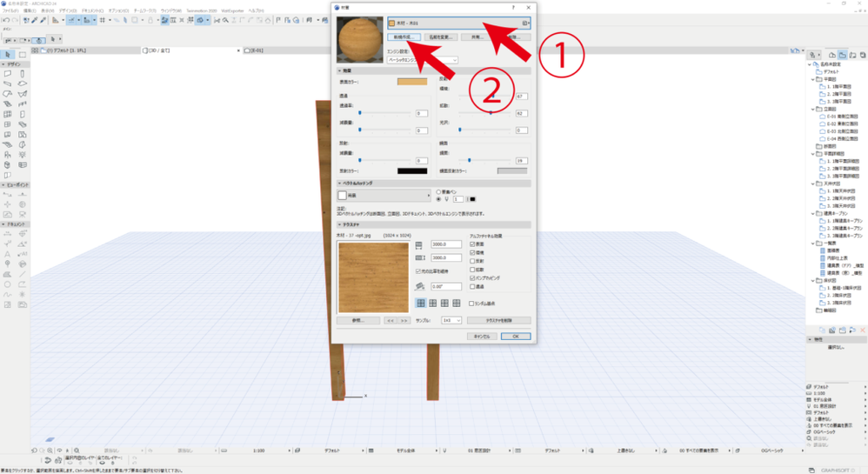Toggle the 表面 alpha channel checkbox
Image resolution: width=868 pixels, height=474 pixels.
472,244
